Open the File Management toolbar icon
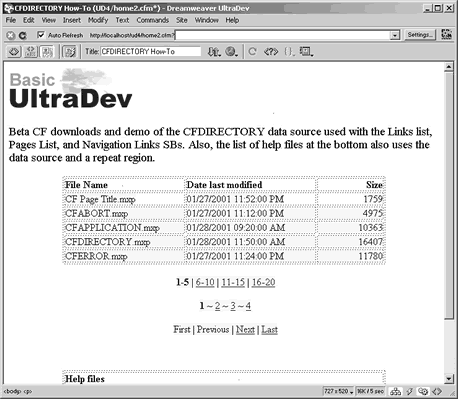Screen dimensions: 458x399 (x=214, y=52)
